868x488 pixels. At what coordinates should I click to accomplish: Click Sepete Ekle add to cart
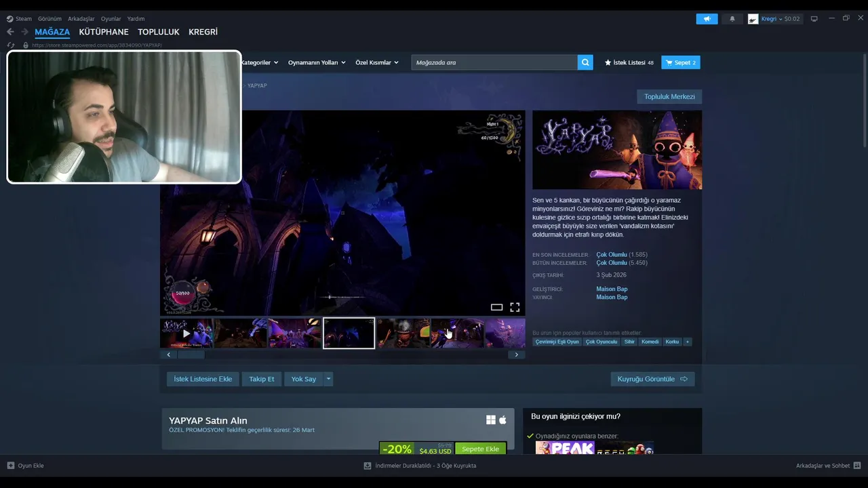[480, 449]
